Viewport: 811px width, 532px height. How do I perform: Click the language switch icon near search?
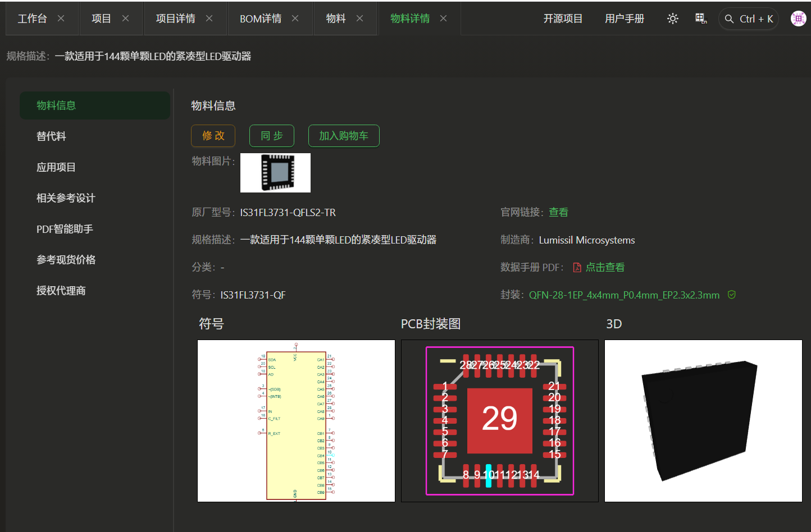pyautogui.click(x=700, y=18)
